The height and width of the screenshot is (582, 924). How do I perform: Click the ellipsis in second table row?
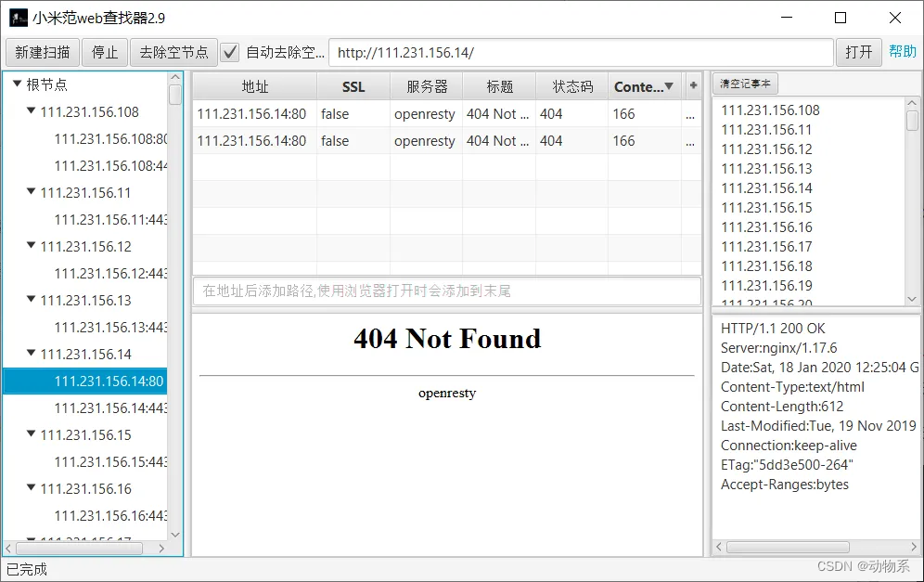690,141
